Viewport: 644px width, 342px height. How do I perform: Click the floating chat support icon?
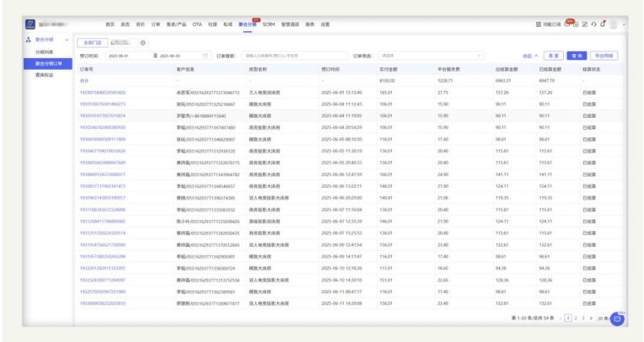pos(617,319)
